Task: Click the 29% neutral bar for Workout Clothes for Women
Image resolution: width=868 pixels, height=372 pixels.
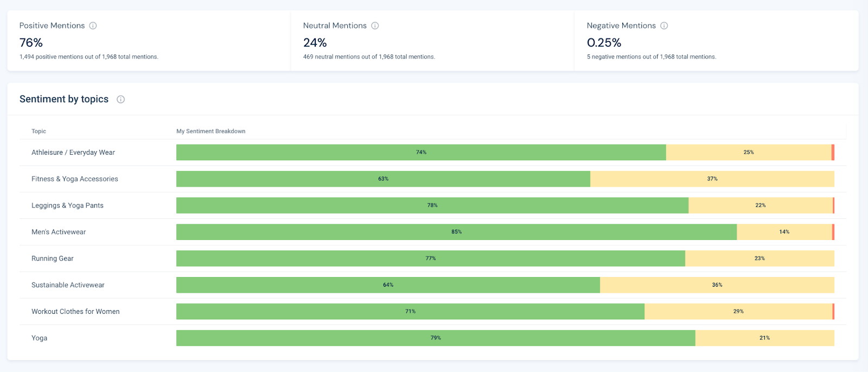Action: (x=738, y=312)
